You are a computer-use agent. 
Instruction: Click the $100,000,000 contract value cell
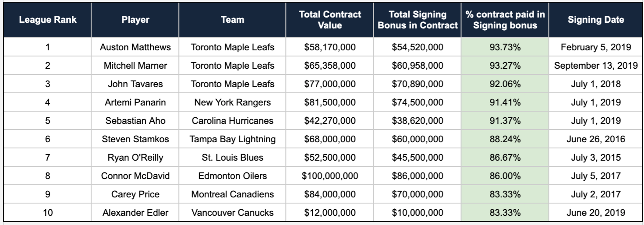pyautogui.click(x=330, y=176)
